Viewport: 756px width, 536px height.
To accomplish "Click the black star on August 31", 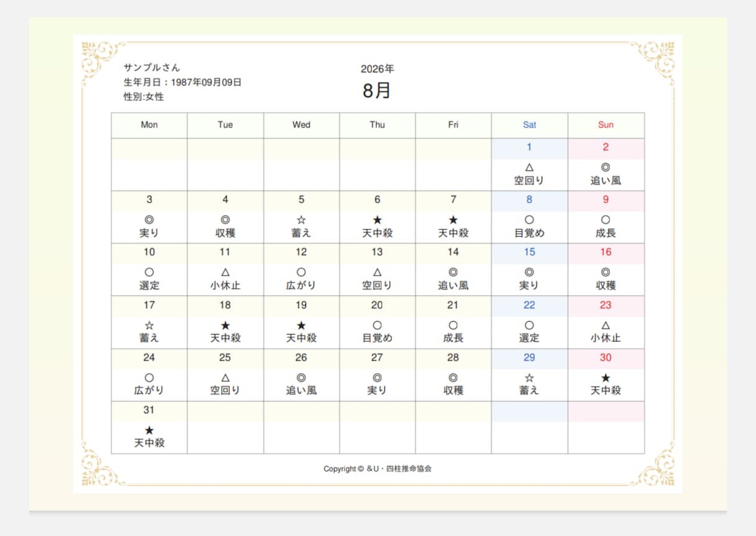I will click(x=149, y=431).
